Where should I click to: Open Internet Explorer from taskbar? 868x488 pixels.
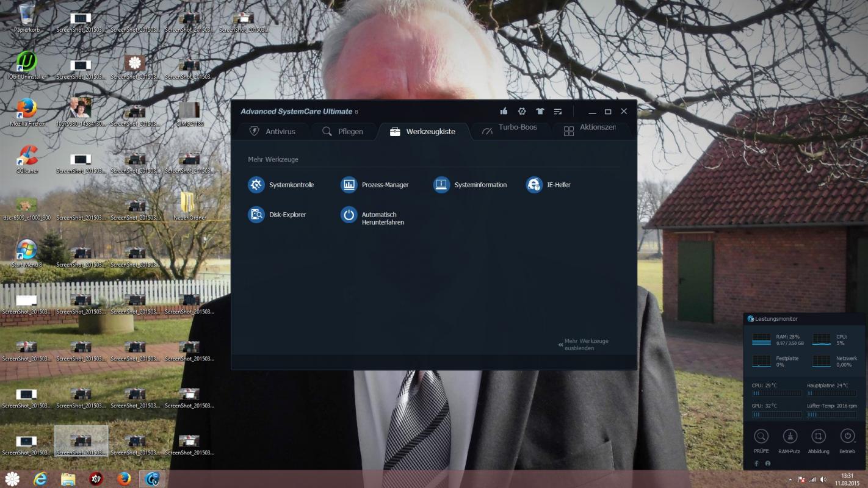point(40,479)
